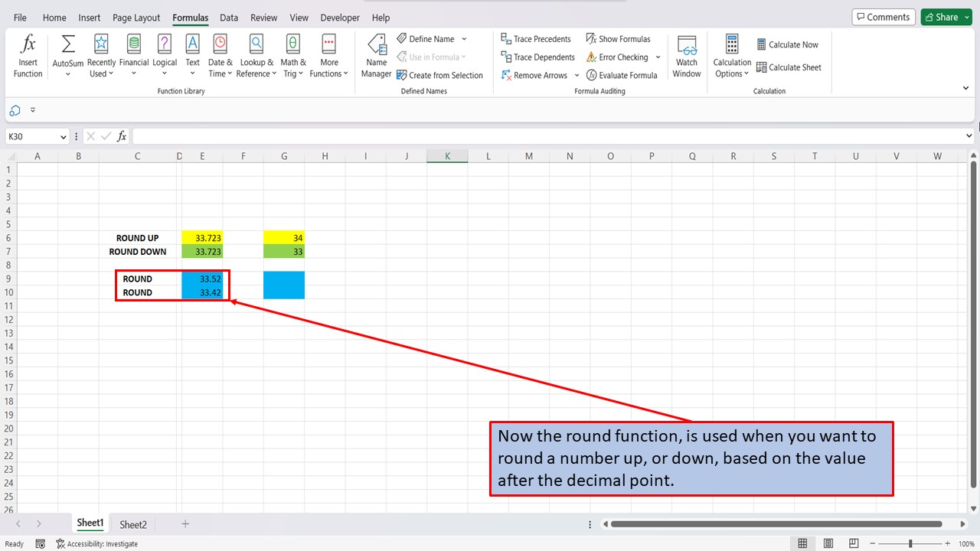
Task: Click Trace Precedents
Action: click(x=536, y=38)
